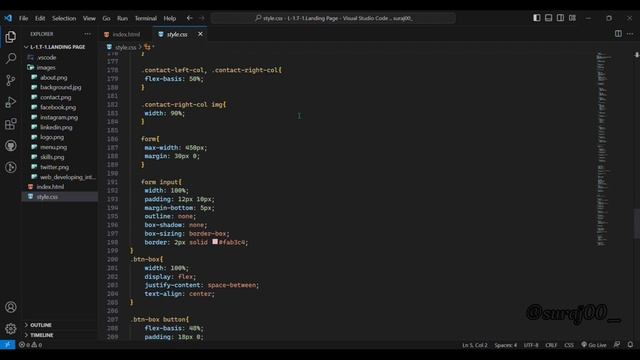Open the Explorer view in activity bar

[x=11, y=37]
